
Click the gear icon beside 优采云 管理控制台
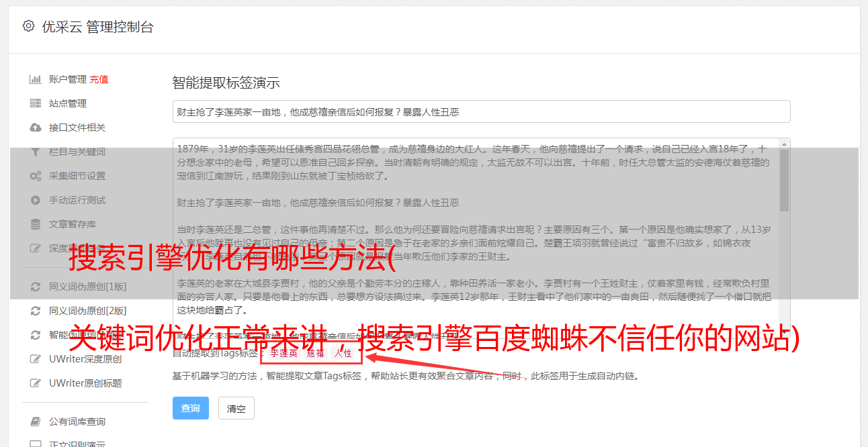point(28,26)
